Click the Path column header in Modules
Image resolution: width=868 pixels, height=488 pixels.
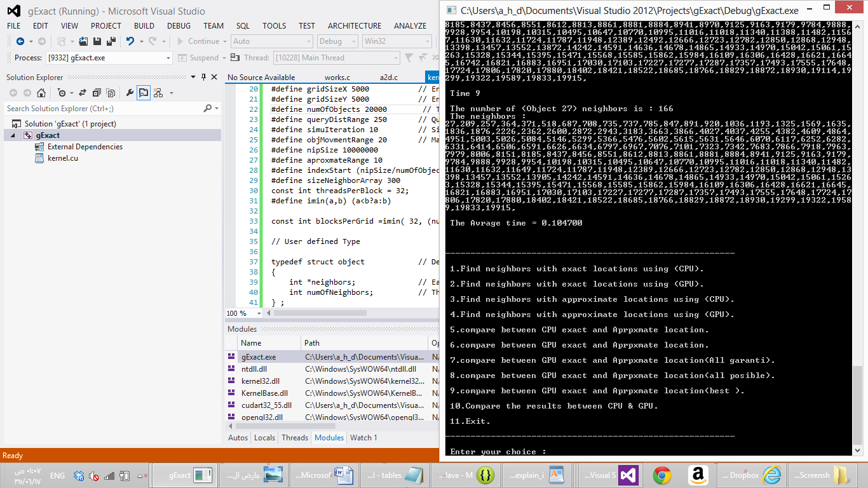click(365, 343)
